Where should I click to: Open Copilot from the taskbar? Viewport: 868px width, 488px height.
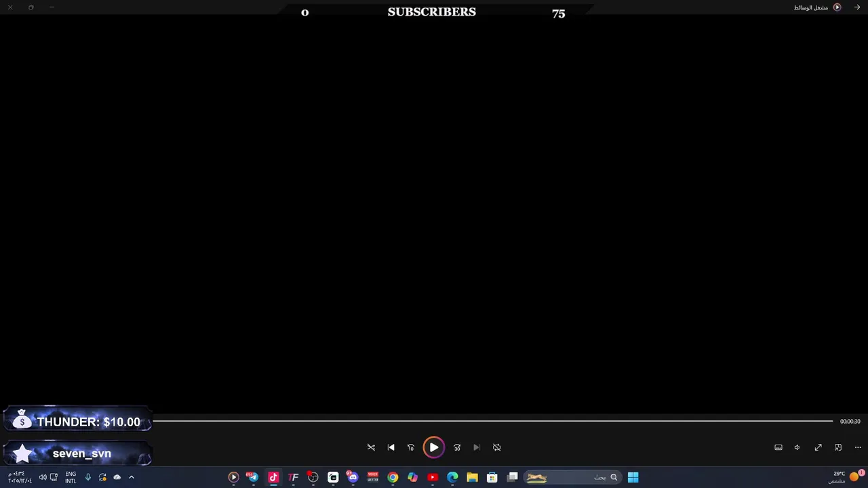[412, 477]
